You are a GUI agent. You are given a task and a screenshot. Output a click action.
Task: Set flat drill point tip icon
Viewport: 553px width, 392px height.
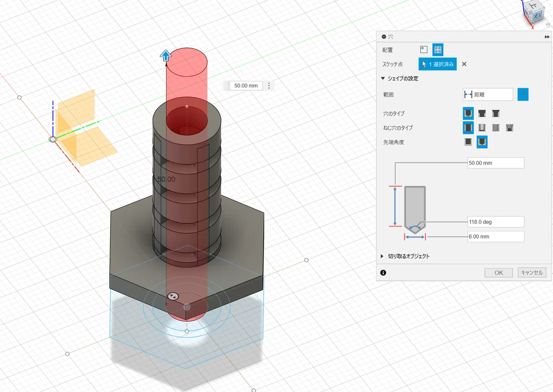coord(468,142)
